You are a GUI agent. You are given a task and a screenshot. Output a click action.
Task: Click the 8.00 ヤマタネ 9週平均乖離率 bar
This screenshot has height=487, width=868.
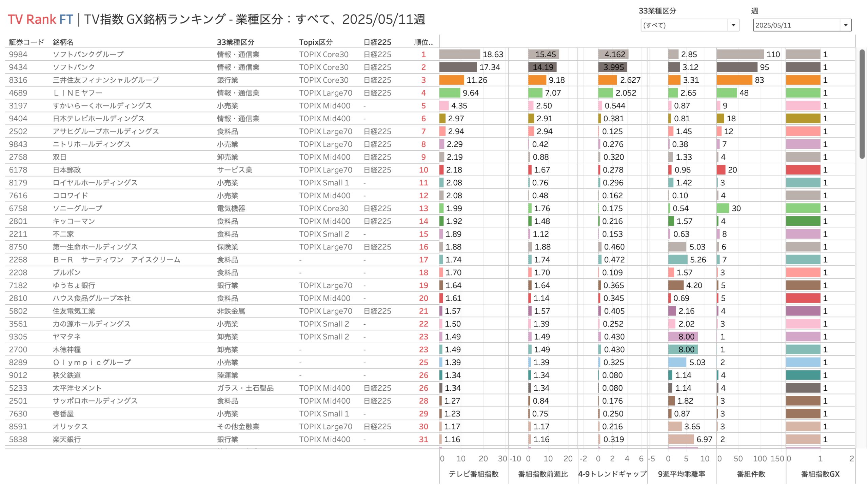coord(682,337)
